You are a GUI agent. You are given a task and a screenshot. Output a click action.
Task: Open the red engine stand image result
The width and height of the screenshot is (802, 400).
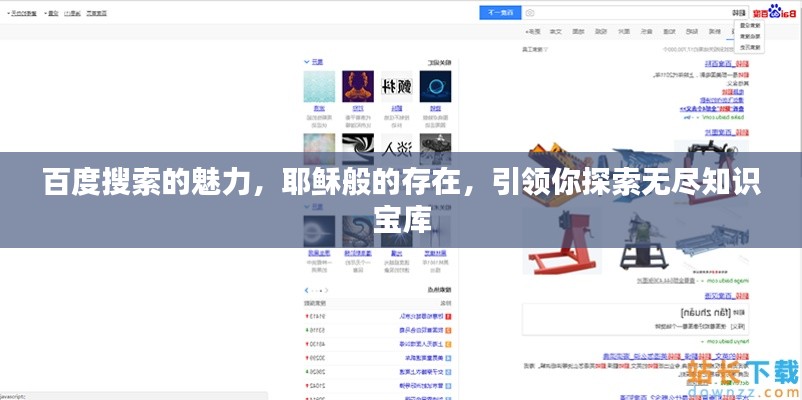(562, 239)
